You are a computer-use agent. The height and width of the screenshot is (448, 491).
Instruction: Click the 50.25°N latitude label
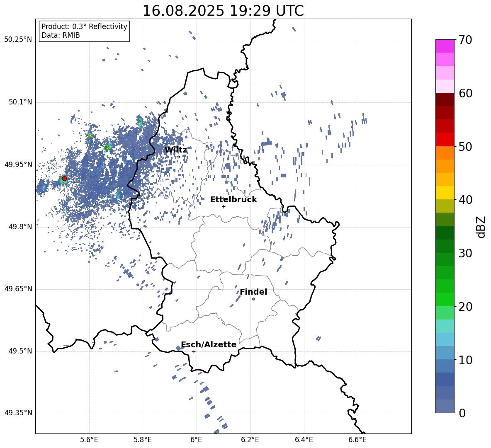tap(18, 40)
